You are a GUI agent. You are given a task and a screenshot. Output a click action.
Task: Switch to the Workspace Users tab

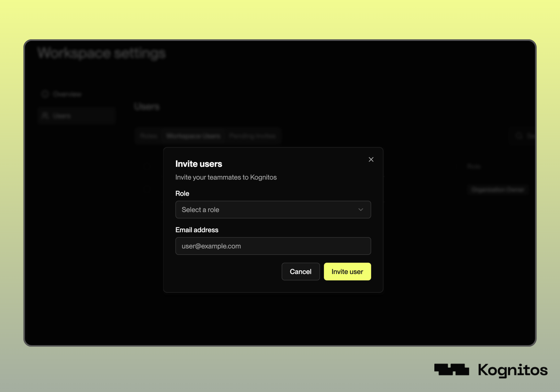(x=193, y=136)
